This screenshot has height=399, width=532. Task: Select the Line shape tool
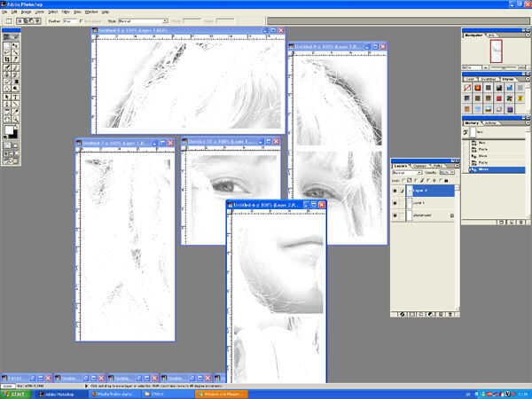15,104
